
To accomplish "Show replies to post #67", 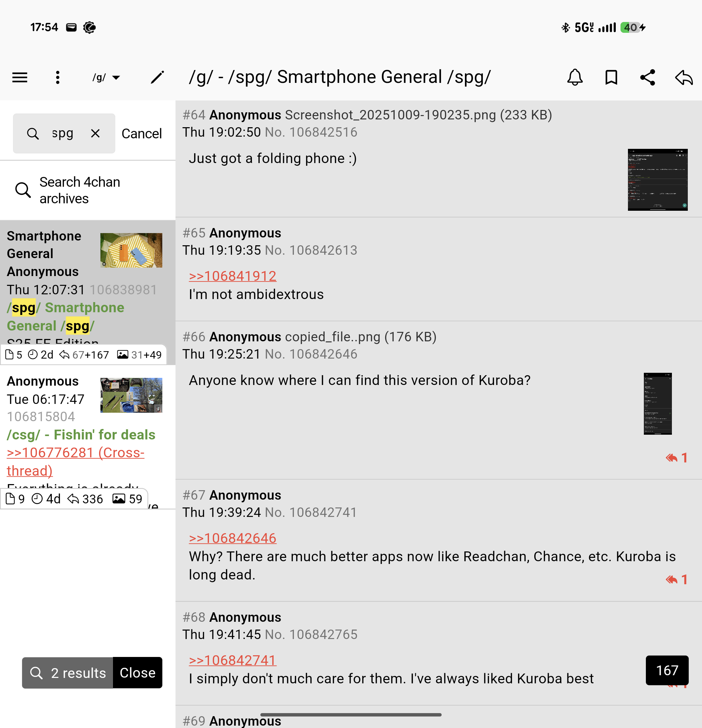I will 676,579.
